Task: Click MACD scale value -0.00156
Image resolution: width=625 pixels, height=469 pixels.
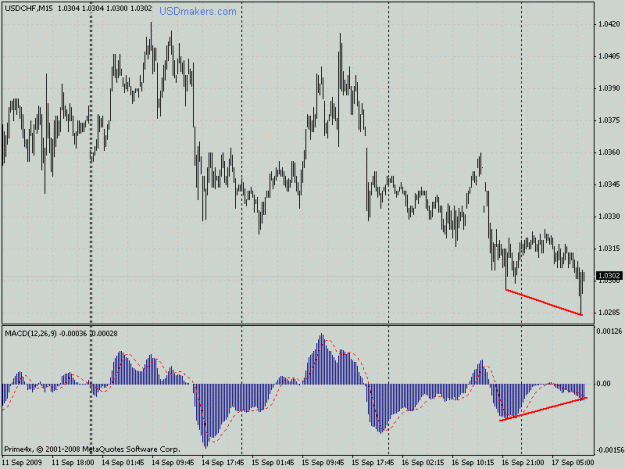Action: [610, 450]
